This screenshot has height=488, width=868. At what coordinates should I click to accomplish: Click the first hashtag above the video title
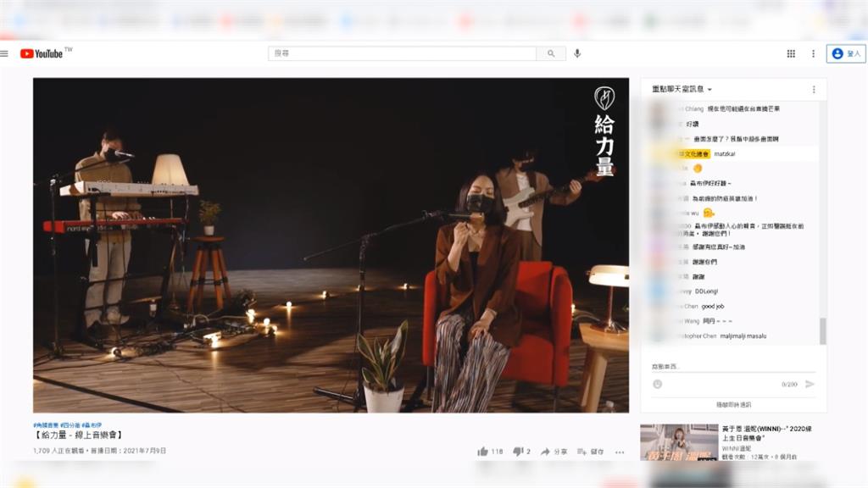(45, 424)
